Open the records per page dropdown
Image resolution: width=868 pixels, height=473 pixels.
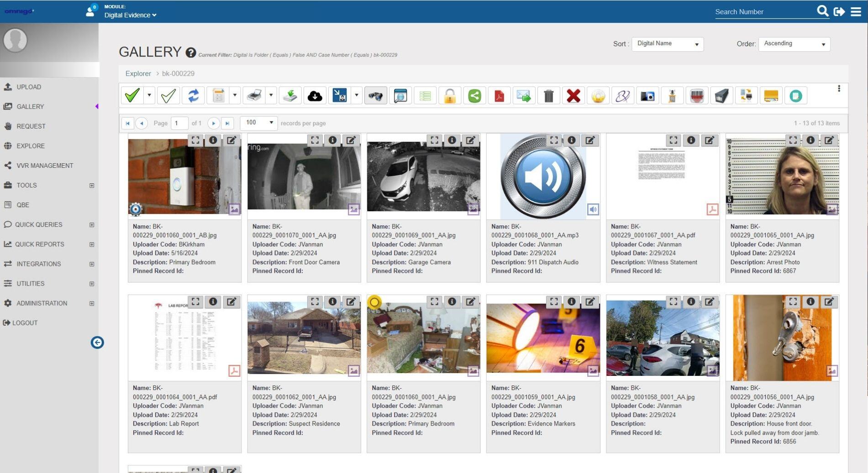pyautogui.click(x=258, y=123)
